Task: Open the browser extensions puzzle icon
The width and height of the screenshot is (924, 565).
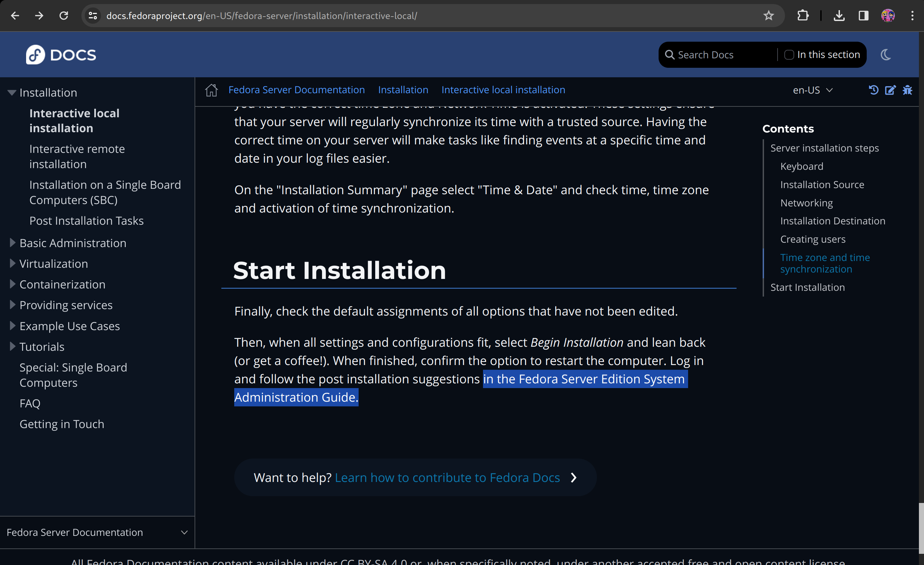Action: (x=803, y=15)
